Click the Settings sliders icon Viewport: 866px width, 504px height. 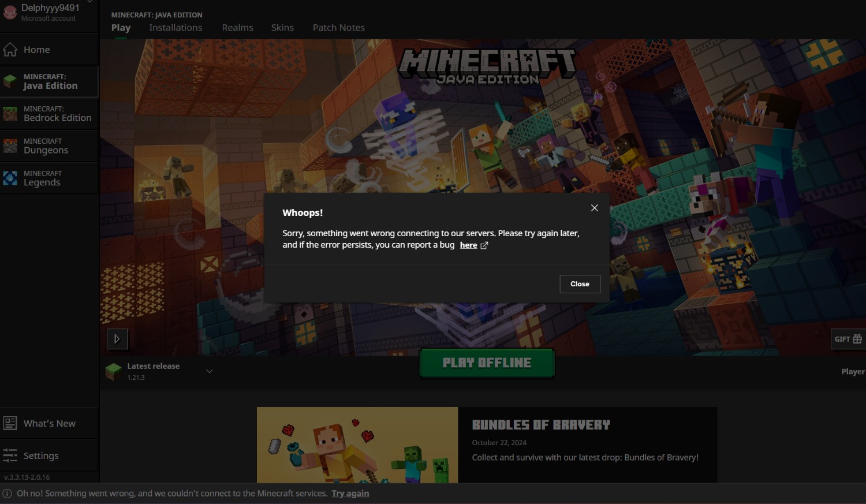(10, 456)
